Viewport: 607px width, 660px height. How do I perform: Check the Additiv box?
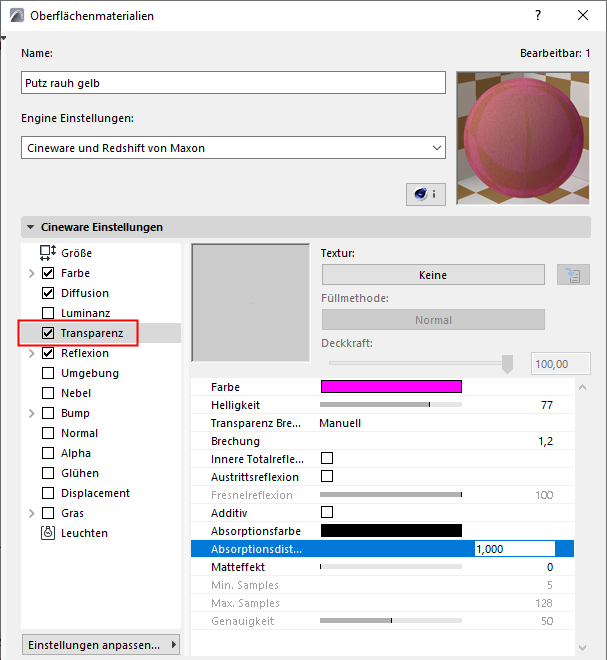click(327, 512)
